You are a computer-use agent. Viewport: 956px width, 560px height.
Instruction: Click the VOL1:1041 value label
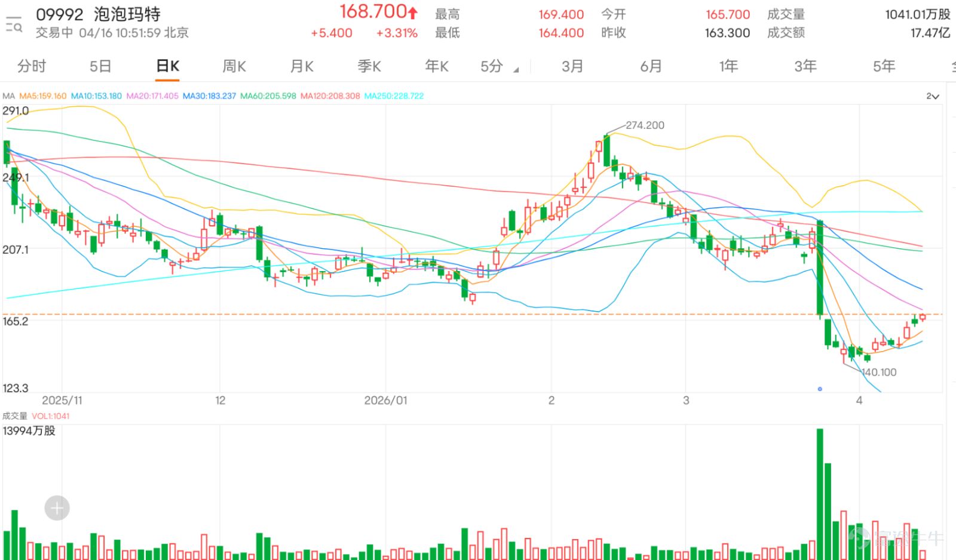click(51, 416)
